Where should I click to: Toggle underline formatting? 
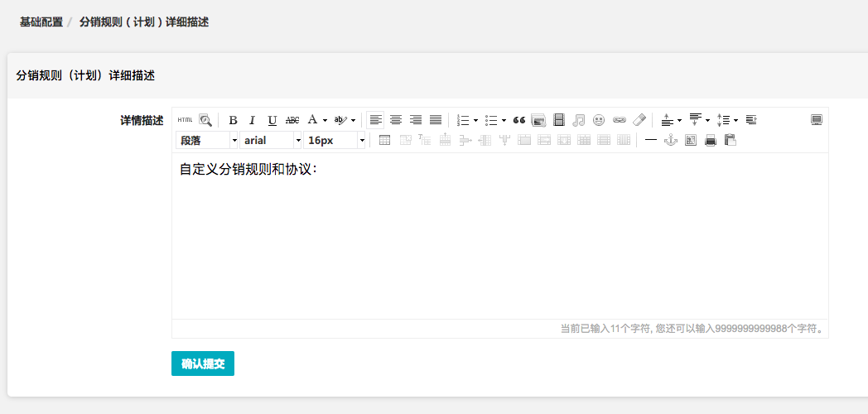pos(272,119)
